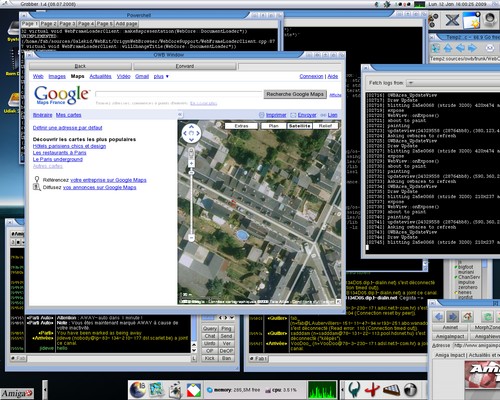Switch to the Page 2 tab in Powershell
500x400 pixels.
coord(49,24)
